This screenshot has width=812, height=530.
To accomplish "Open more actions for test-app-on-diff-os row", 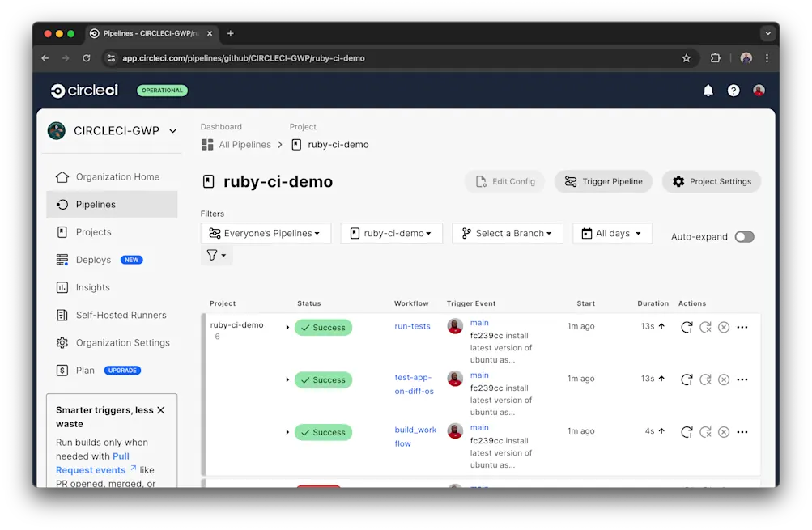I will pyautogui.click(x=742, y=379).
